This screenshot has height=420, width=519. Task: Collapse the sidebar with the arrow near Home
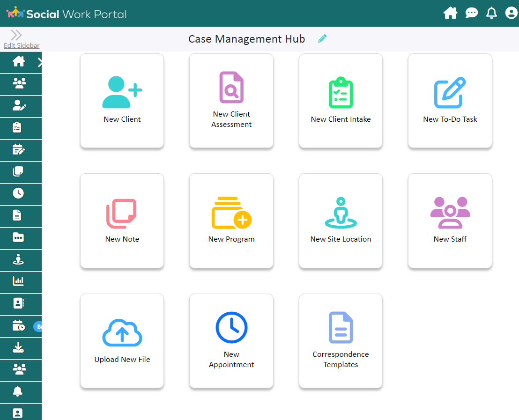pos(40,62)
